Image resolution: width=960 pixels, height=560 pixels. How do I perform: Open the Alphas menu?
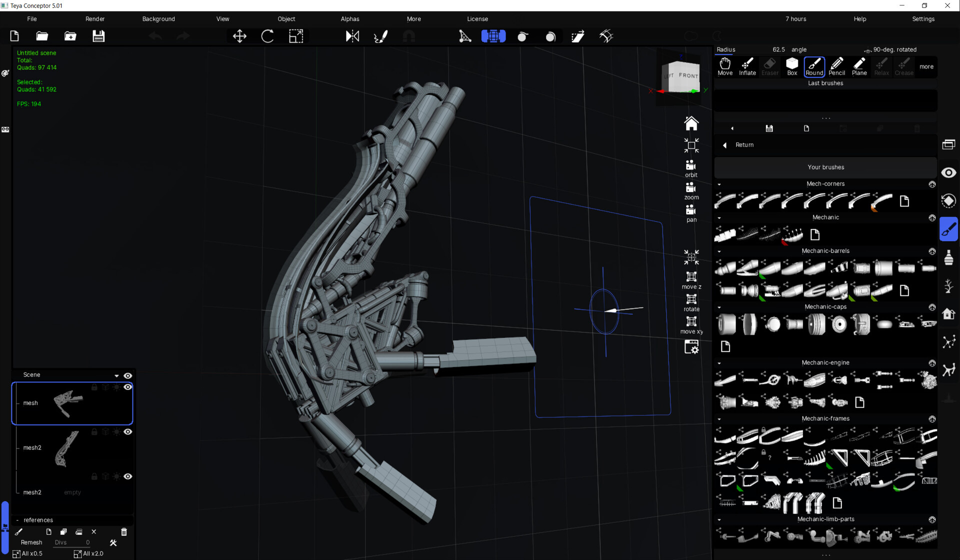(x=349, y=19)
